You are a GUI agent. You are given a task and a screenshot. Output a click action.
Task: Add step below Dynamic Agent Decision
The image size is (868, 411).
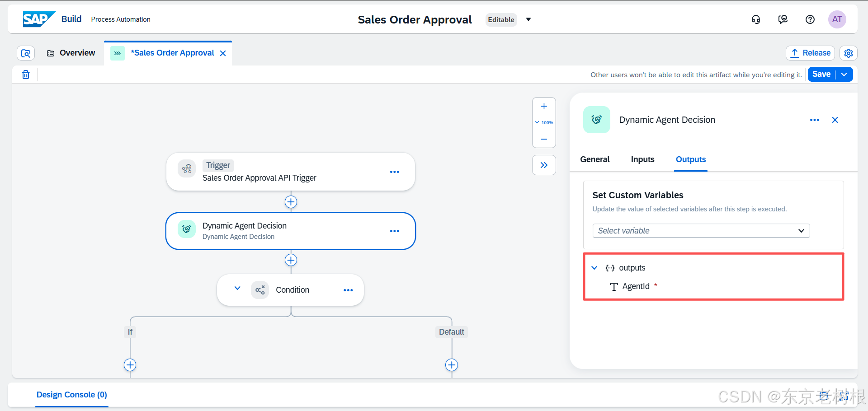click(291, 260)
